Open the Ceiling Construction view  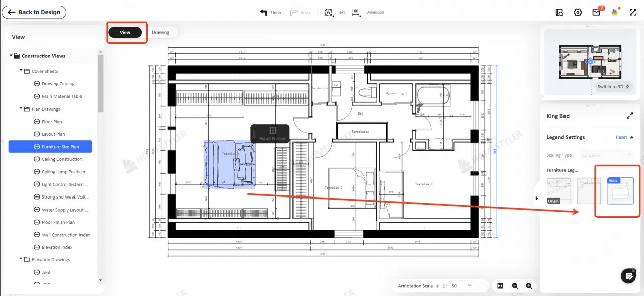pyautogui.click(x=62, y=159)
